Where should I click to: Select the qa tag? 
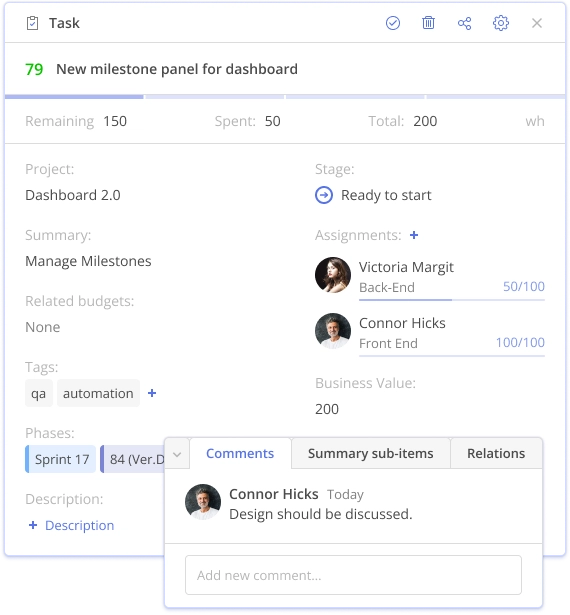click(x=38, y=393)
